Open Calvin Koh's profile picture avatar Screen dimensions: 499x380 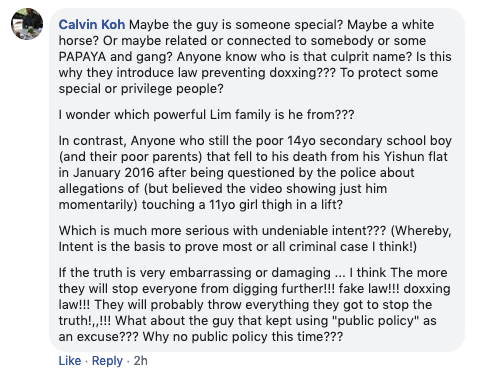tap(27, 24)
